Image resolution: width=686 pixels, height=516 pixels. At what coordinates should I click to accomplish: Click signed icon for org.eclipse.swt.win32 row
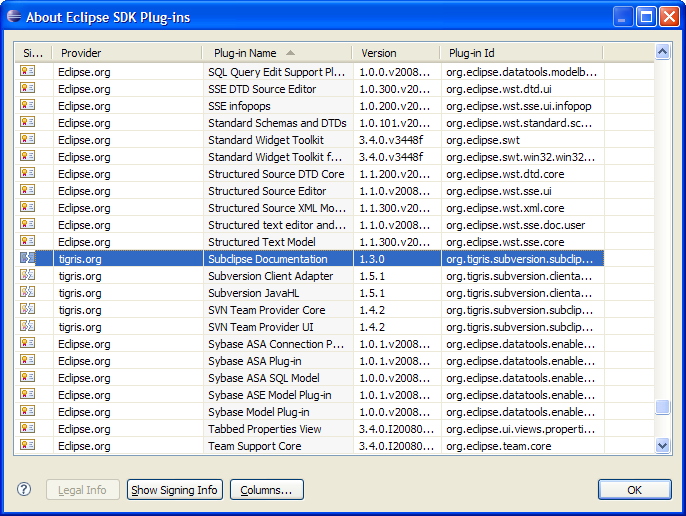tap(28, 156)
